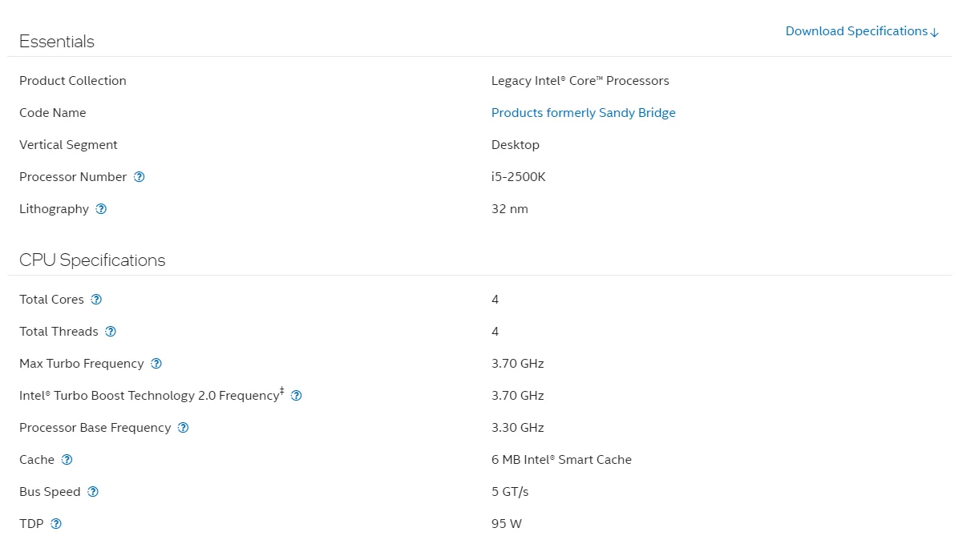Click Processor Base Frequency help icon

(x=183, y=428)
